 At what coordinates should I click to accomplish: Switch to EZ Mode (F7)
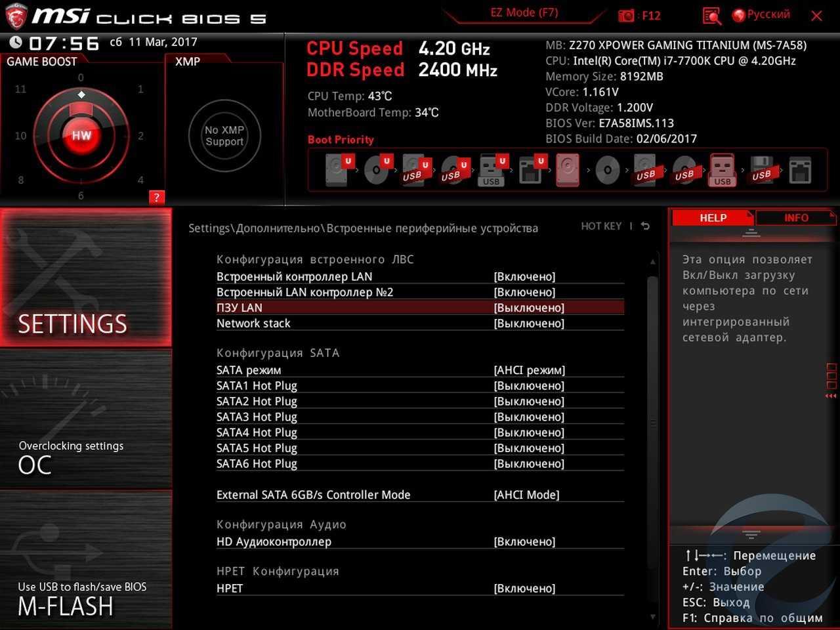pos(524,13)
